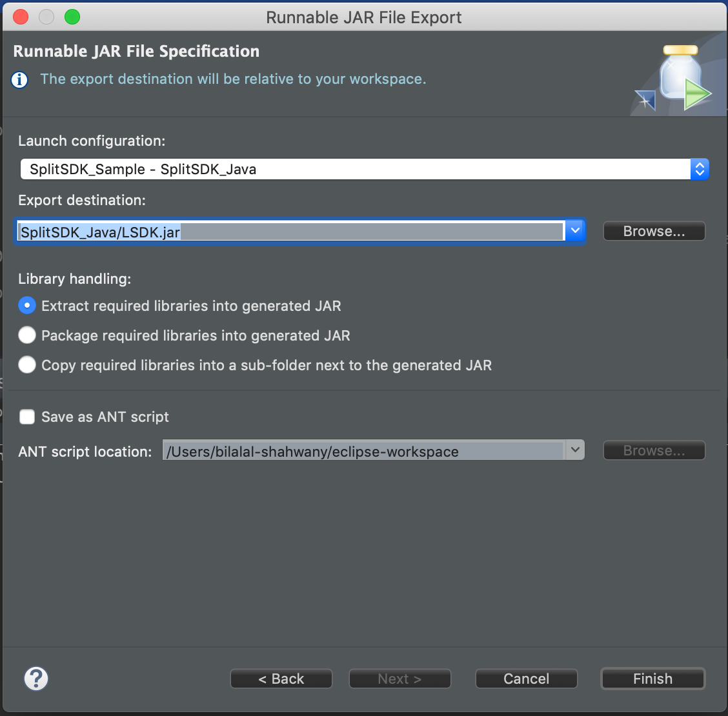Screen dimensions: 728x716
Task: Choose Copy required libraries into sub-folder option
Action: coord(27,365)
